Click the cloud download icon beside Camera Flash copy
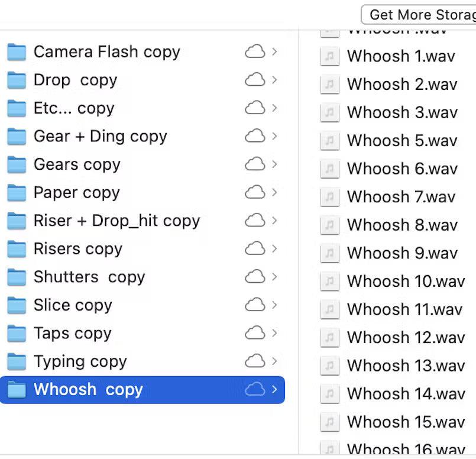Image resolution: width=476 pixels, height=459 pixels. pos(254,52)
